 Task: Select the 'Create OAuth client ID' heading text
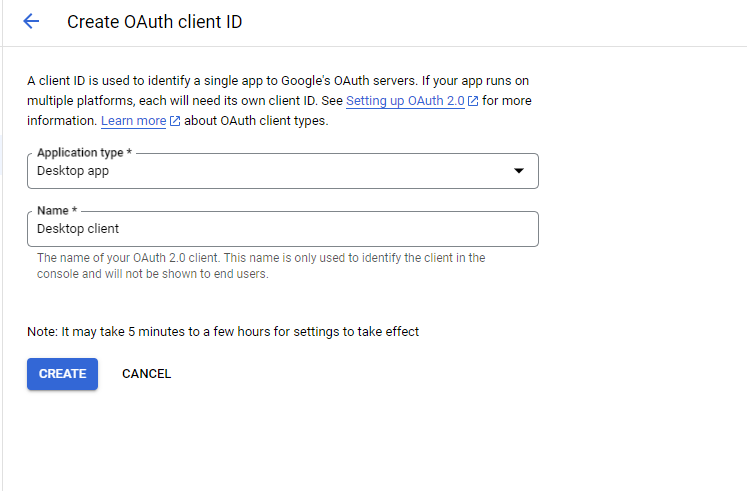(x=154, y=22)
